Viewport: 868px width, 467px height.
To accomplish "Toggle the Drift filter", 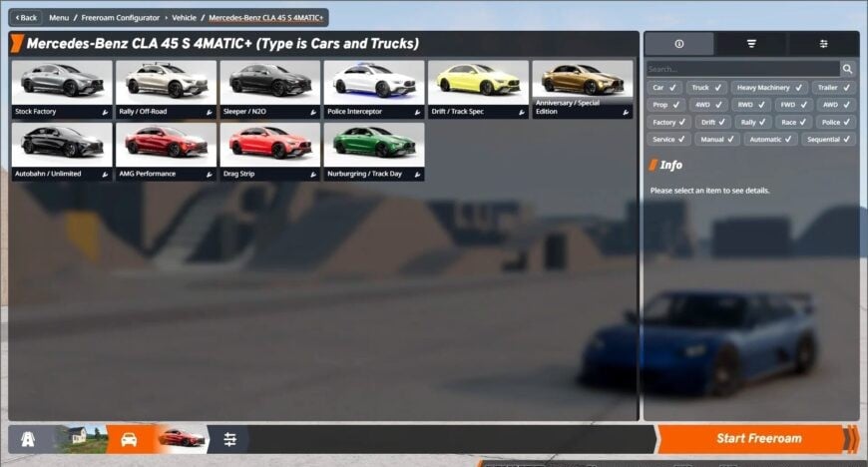I will (713, 123).
